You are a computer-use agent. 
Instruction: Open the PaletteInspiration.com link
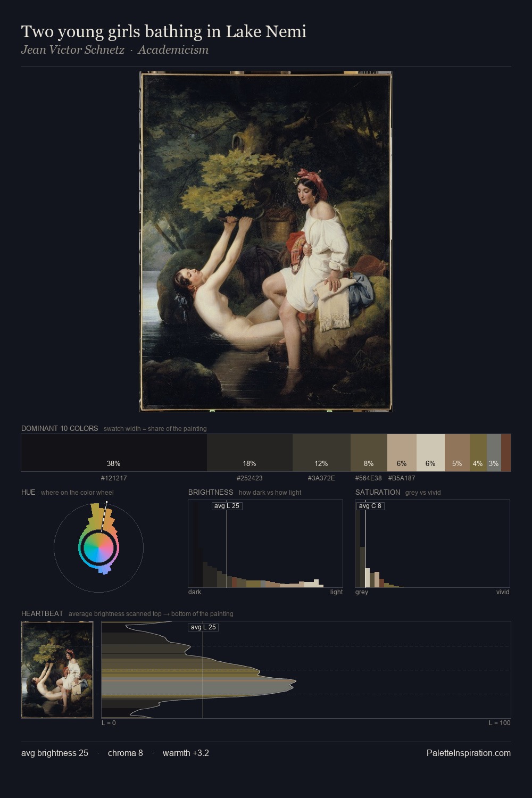click(x=469, y=753)
